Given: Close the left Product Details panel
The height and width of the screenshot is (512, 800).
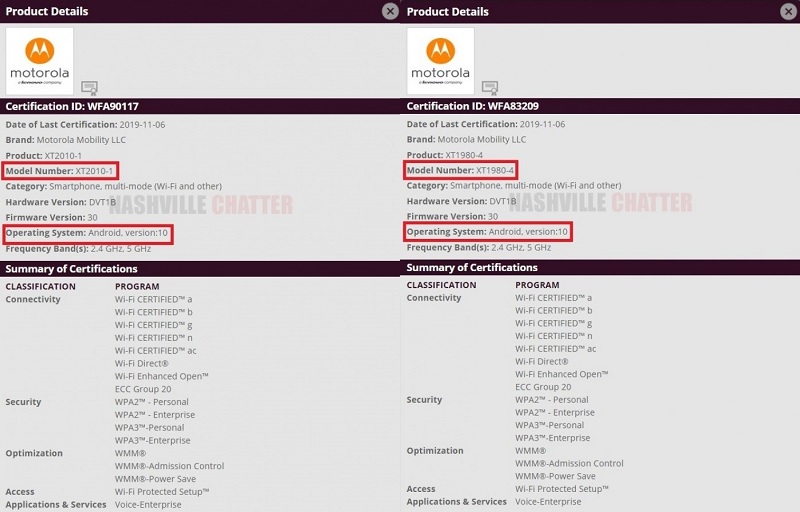Looking at the screenshot, I should (390, 11).
